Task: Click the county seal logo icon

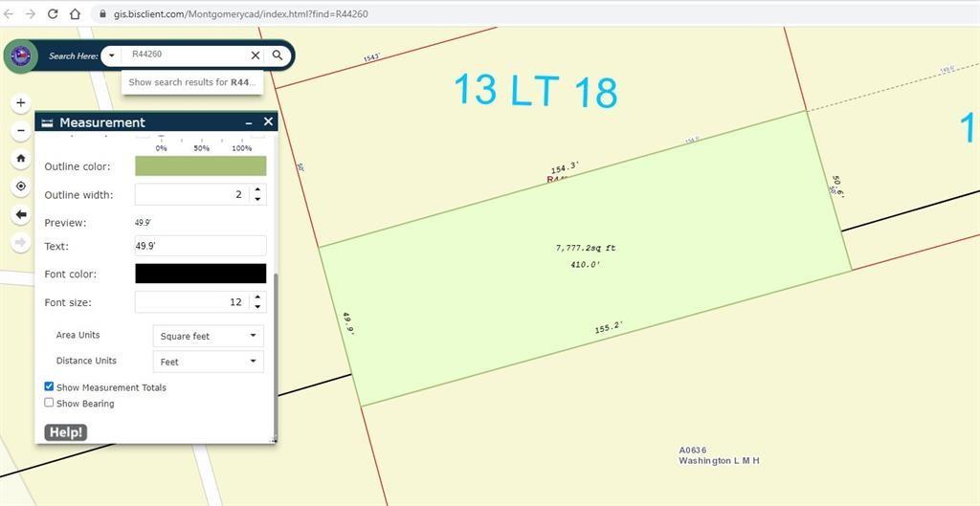Action: [21, 55]
